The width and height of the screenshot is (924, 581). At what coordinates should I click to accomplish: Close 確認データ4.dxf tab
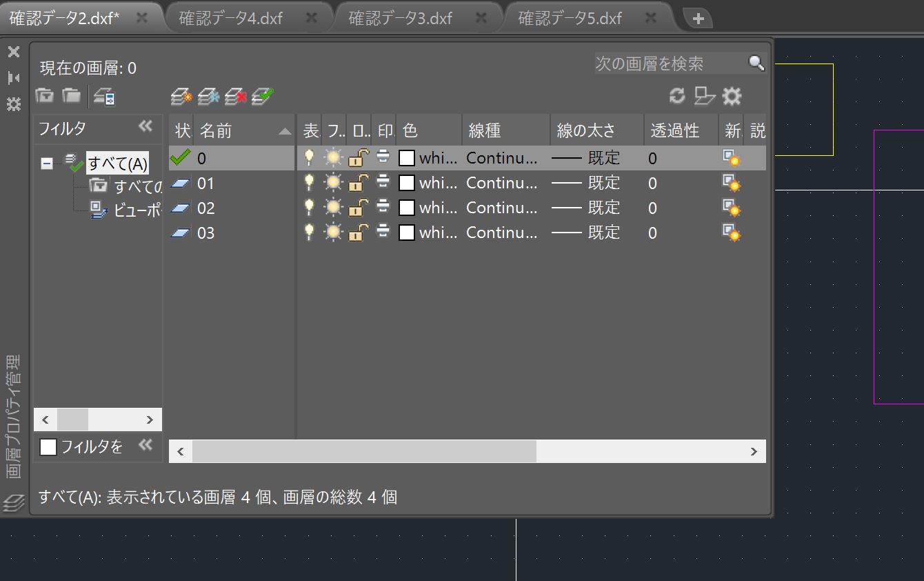(312, 18)
